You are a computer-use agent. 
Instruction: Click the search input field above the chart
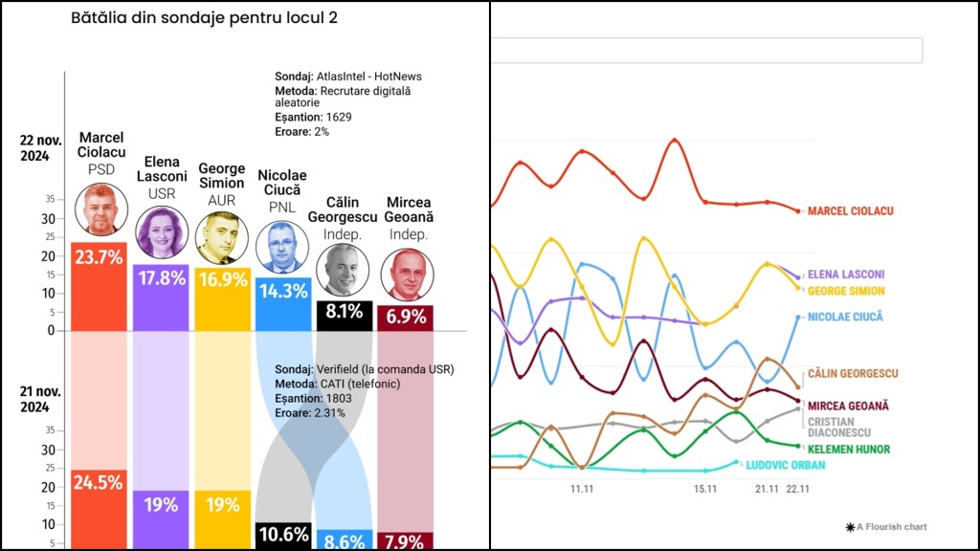click(706, 51)
